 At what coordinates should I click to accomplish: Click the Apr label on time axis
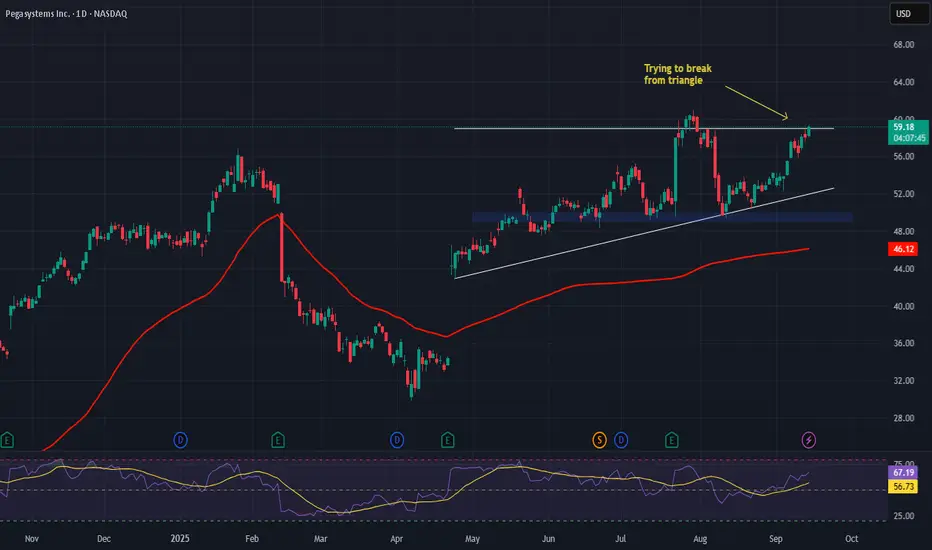coord(396,539)
